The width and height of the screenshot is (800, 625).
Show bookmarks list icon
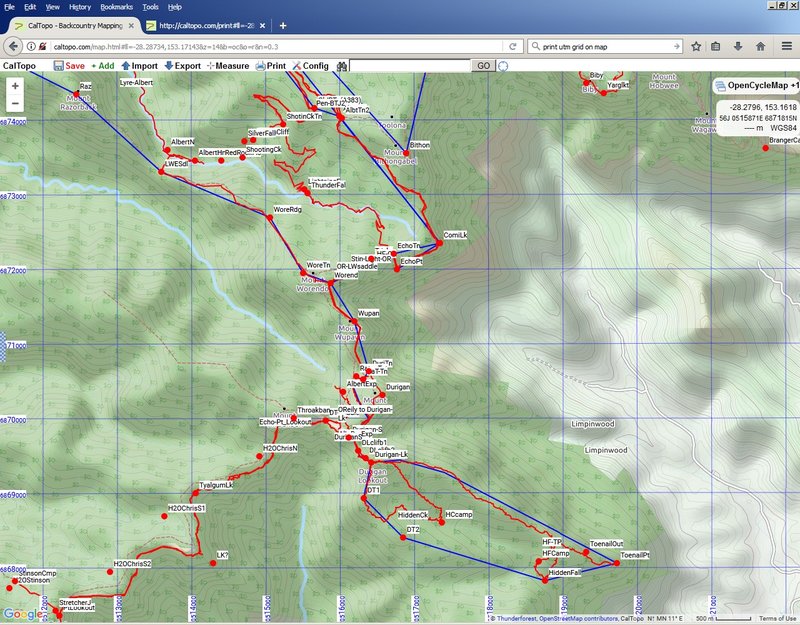[x=716, y=46]
